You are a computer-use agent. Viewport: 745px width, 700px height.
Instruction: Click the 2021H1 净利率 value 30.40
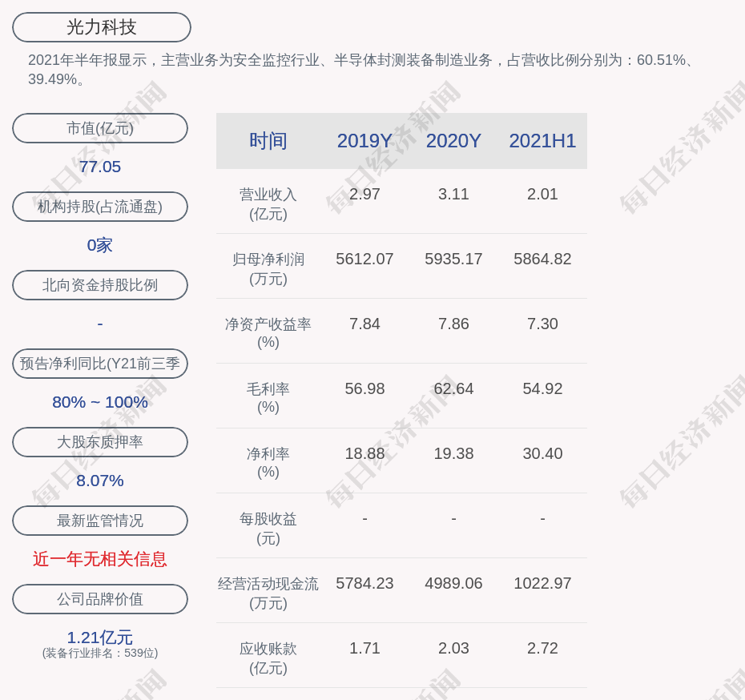pyautogui.click(x=542, y=453)
